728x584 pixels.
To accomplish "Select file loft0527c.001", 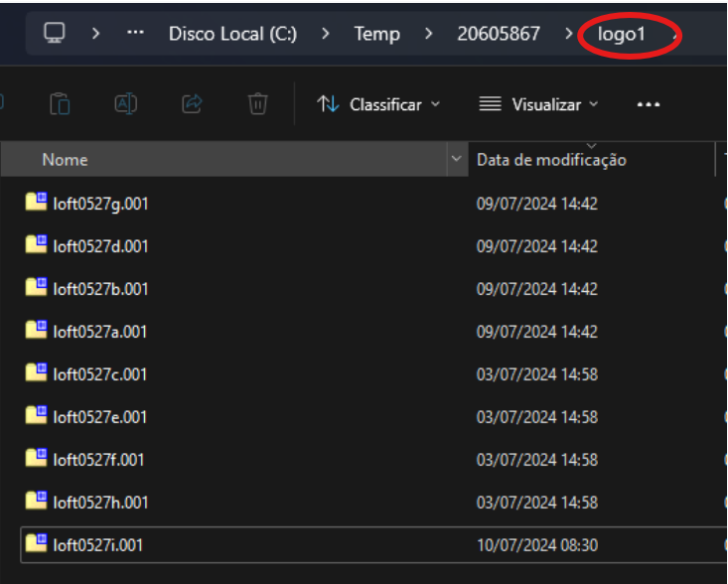I will click(x=100, y=374).
